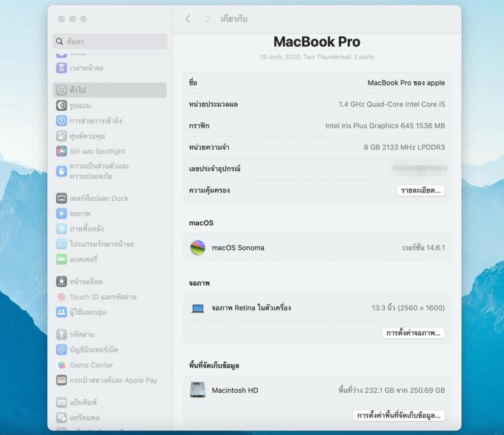Click display size "13.3 นิ้ว (2560 × 1600)"

click(408, 308)
